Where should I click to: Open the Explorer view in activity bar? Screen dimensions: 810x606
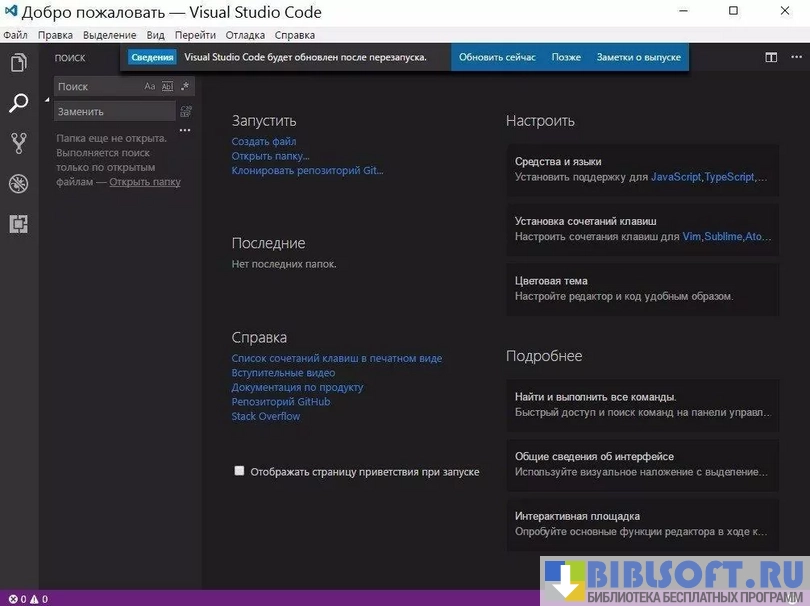coord(18,63)
